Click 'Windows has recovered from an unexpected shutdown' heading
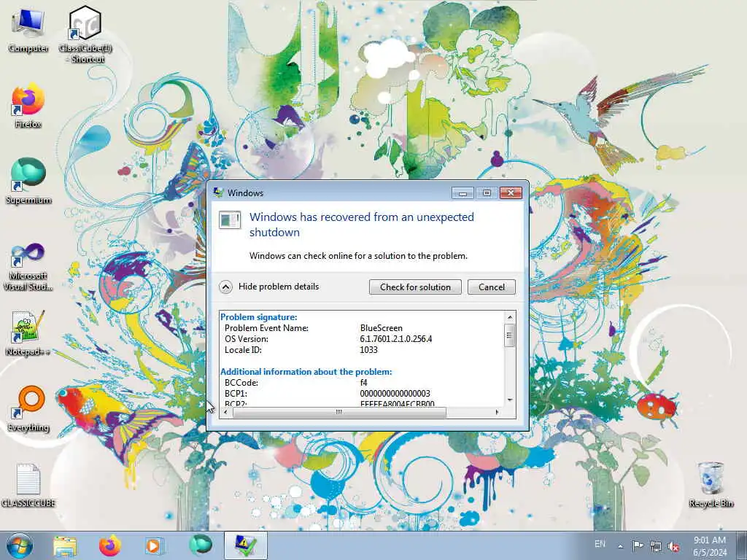 362,225
